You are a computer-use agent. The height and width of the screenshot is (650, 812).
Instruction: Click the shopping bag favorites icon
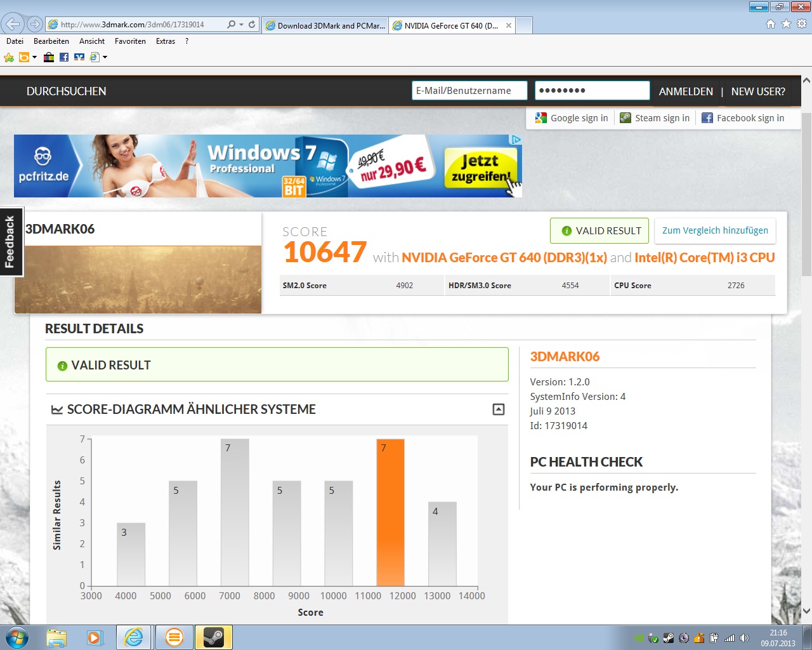point(49,57)
